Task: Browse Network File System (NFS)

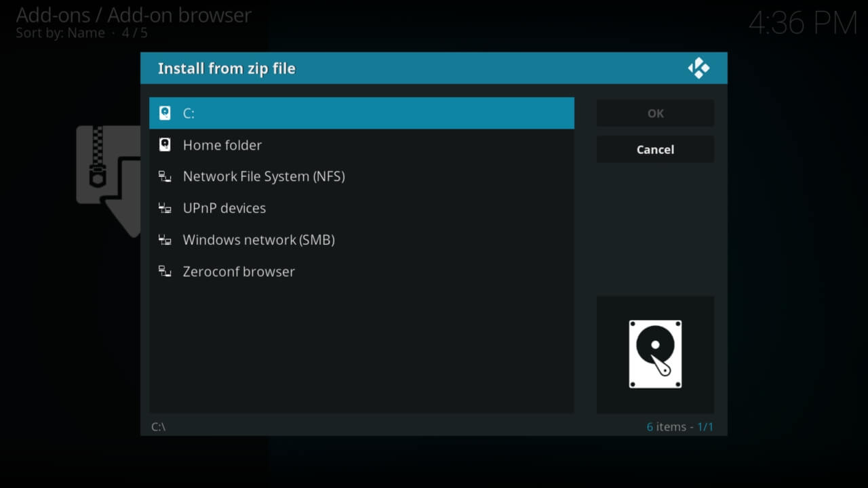Action: [x=361, y=177]
